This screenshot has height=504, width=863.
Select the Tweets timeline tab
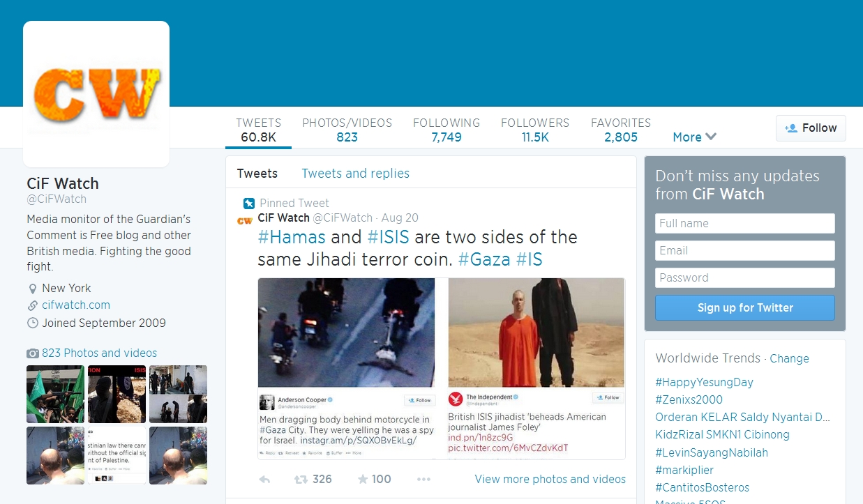tap(257, 174)
